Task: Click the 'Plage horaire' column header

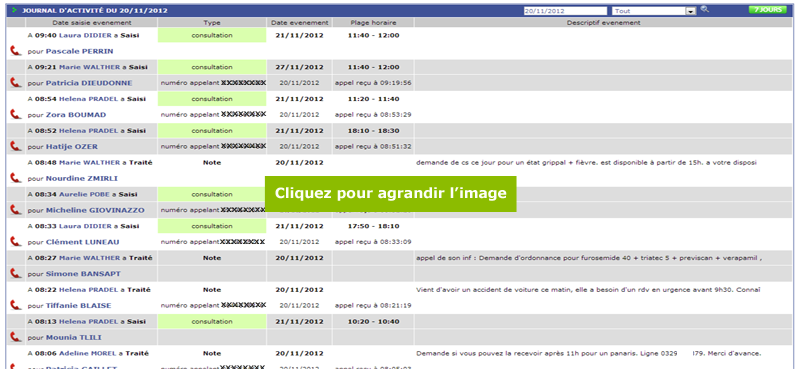Action: [373, 22]
